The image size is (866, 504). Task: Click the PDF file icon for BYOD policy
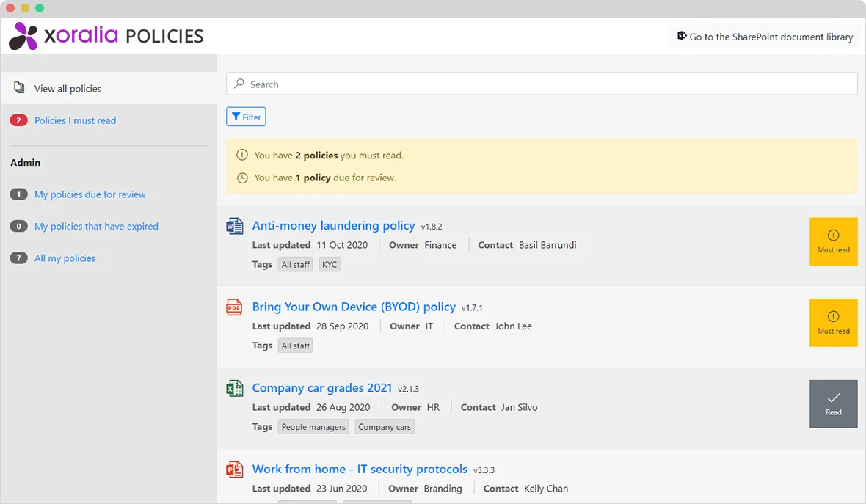234,307
